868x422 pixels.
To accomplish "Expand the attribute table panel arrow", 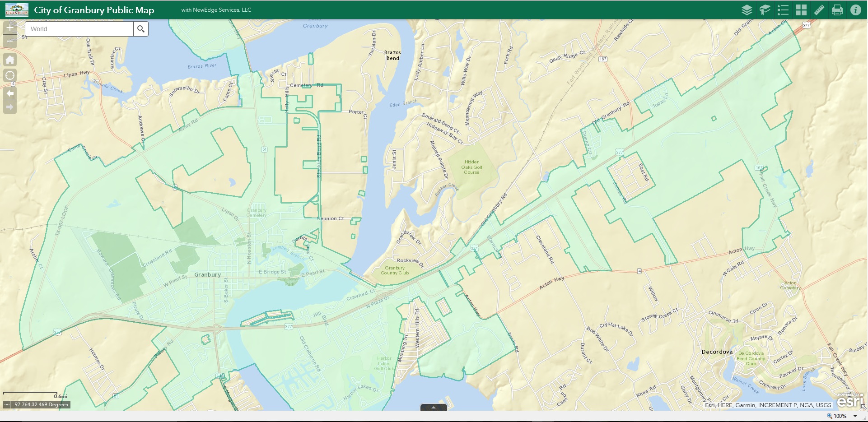I will [x=433, y=407].
